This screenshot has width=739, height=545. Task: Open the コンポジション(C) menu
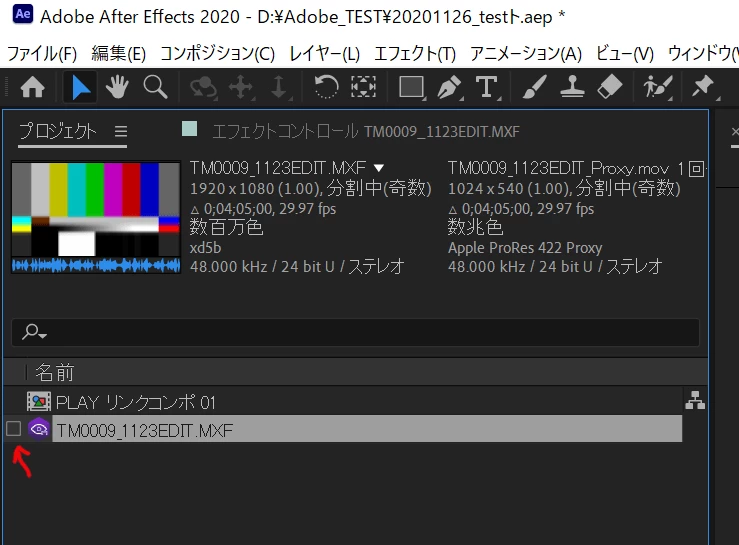218,53
